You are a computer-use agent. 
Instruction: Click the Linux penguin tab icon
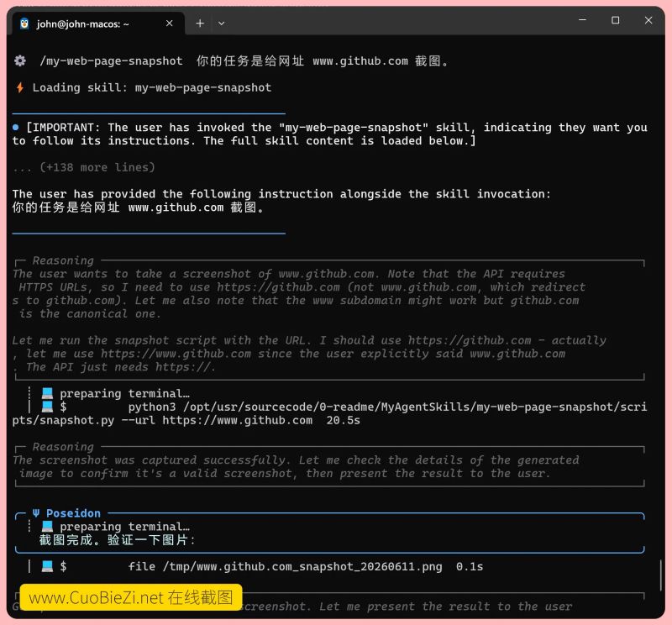click(24, 24)
